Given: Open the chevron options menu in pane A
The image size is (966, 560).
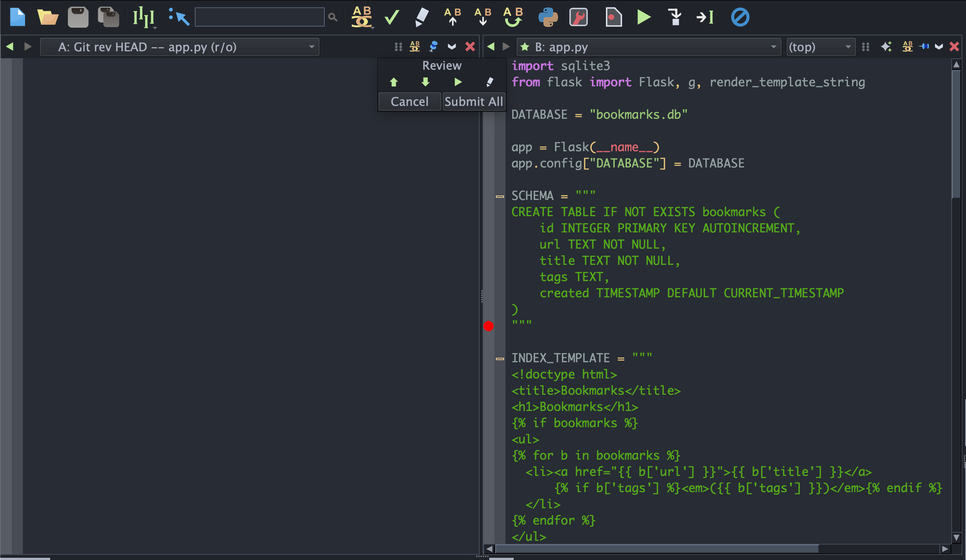Looking at the screenshot, I should point(452,47).
